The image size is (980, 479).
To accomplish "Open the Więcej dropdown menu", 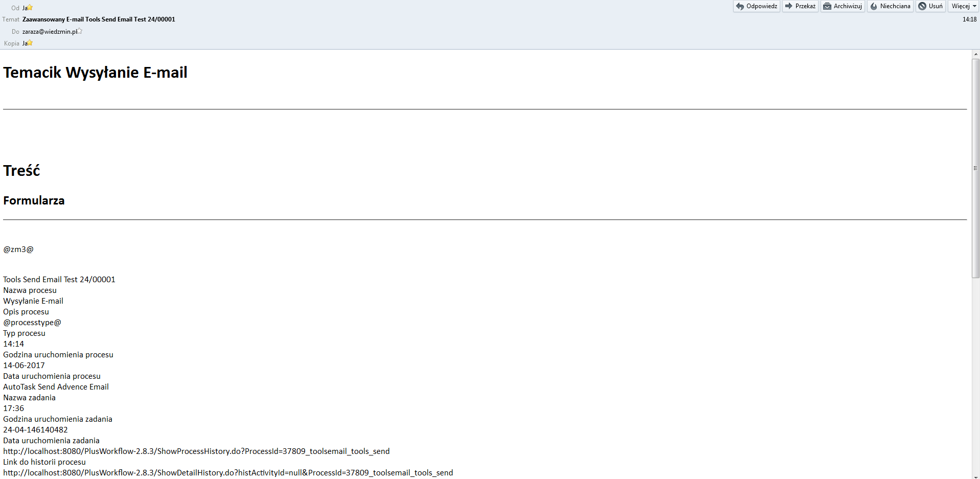I will pos(964,6).
